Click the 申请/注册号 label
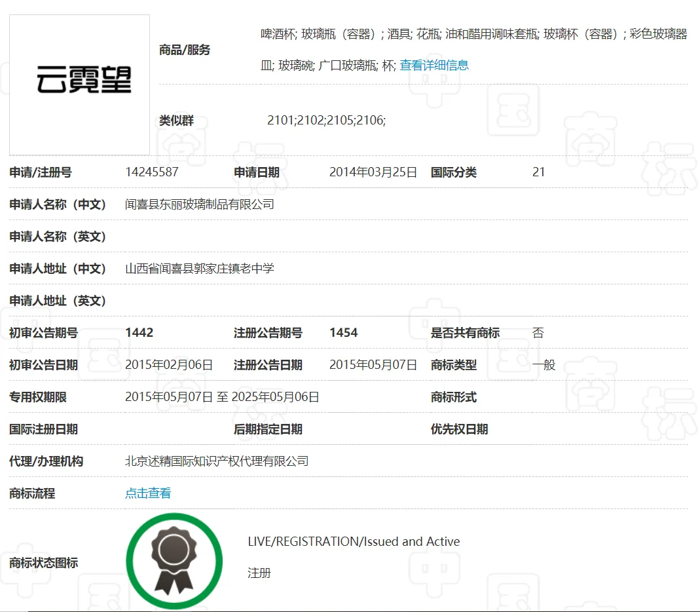The width and height of the screenshot is (700, 612). tap(41, 172)
